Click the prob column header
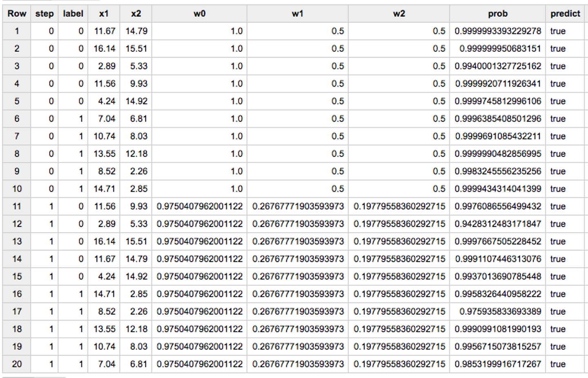Image resolution: width=588 pixels, height=378 pixels. click(498, 13)
